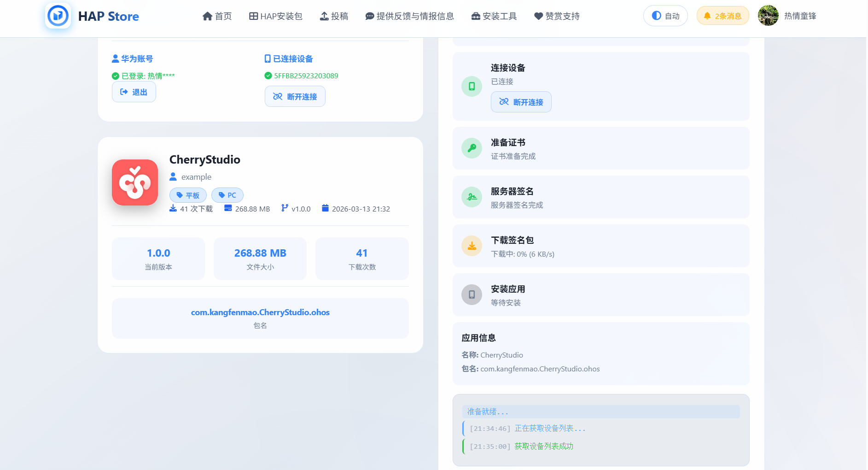868x470 pixels.
Task: Select the 平板 tag
Action: [188, 195]
